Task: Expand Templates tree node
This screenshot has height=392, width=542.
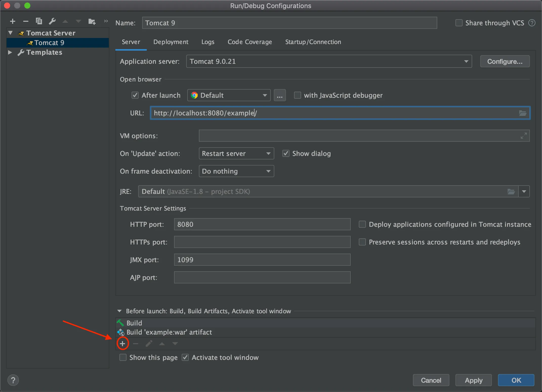Action: pos(10,52)
